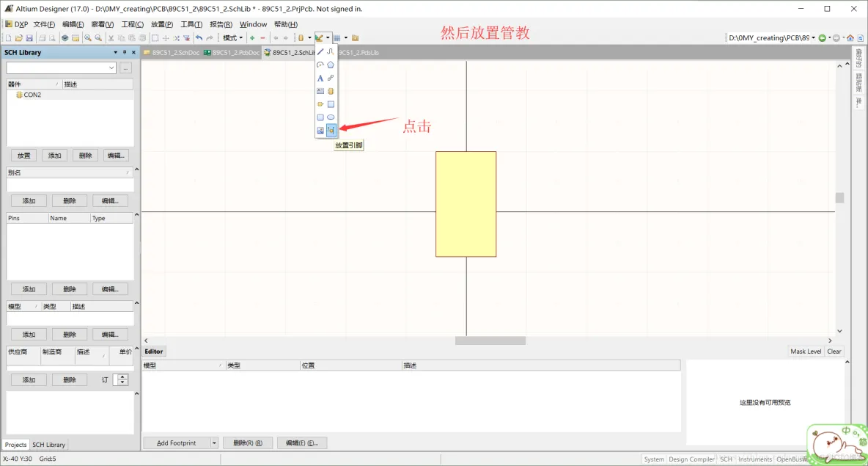Select the hyperlink chain tool

click(x=331, y=78)
